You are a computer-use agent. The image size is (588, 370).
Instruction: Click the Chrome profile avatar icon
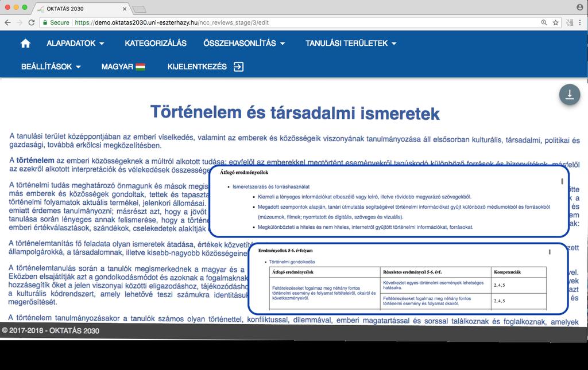[x=580, y=7]
